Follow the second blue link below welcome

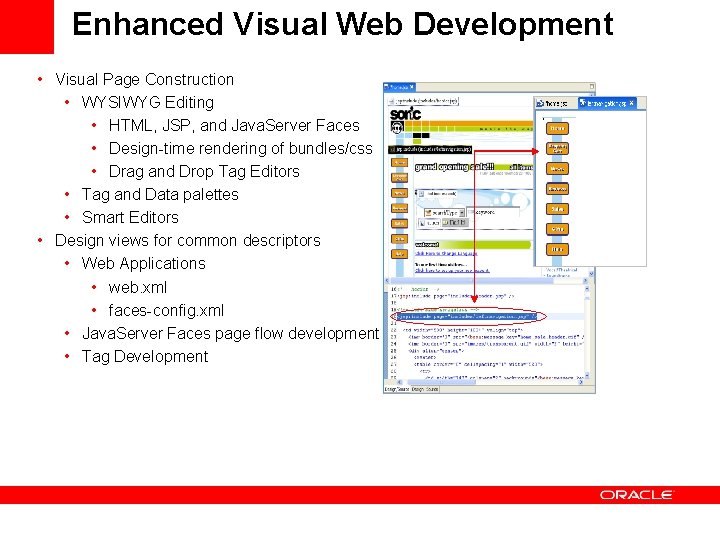452,271
